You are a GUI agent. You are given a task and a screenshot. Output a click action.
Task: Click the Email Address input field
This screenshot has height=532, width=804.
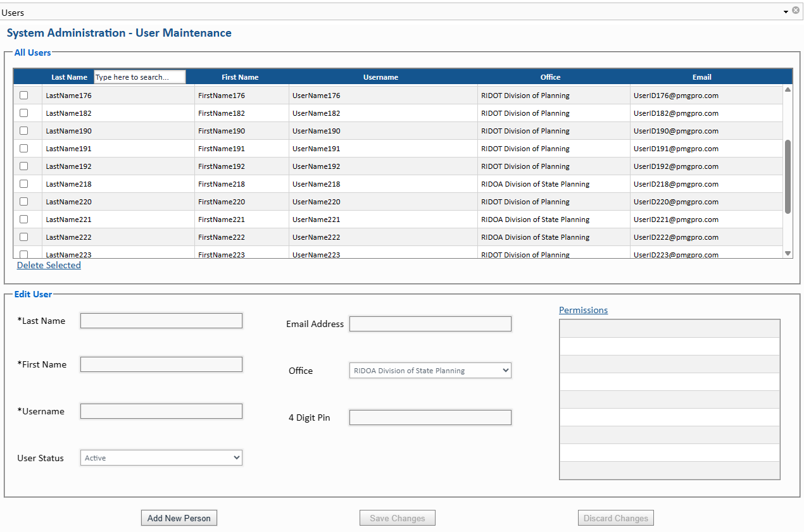tap(430, 324)
